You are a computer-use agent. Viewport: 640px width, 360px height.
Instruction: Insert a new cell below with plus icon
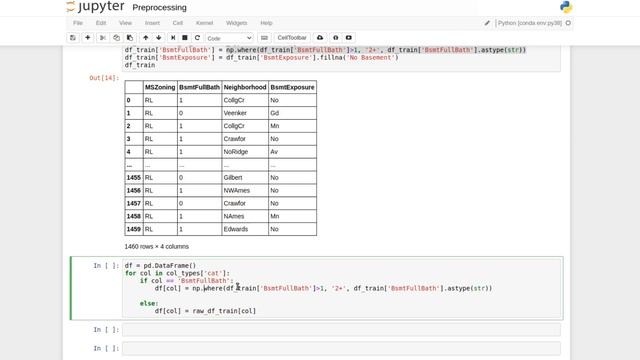click(x=87, y=38)
